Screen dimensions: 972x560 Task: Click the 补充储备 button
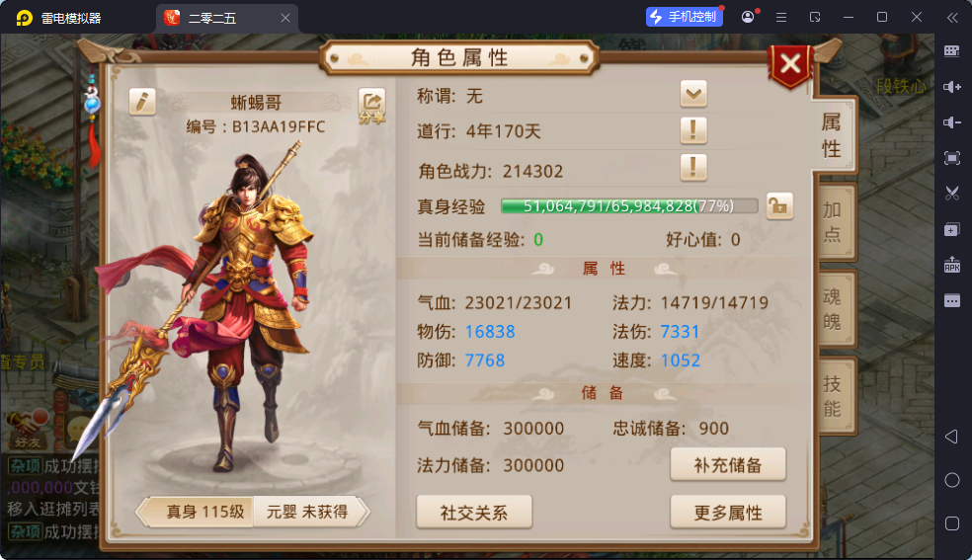click(x=728, y=464)
